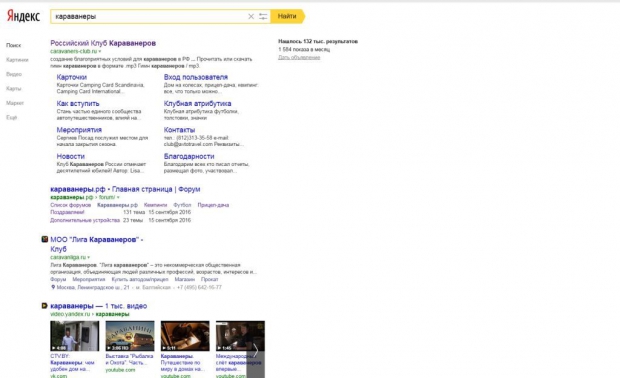The image size is (620, 378).
Task: Open the Прокат link under Лига Караванеров
Action: coord(209,280)
